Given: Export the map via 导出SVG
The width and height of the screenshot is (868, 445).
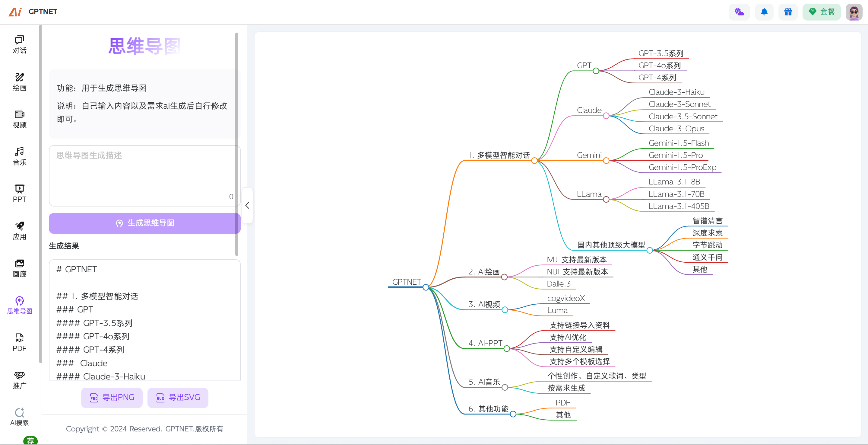Looking at the screenshot, I should 178,397.
